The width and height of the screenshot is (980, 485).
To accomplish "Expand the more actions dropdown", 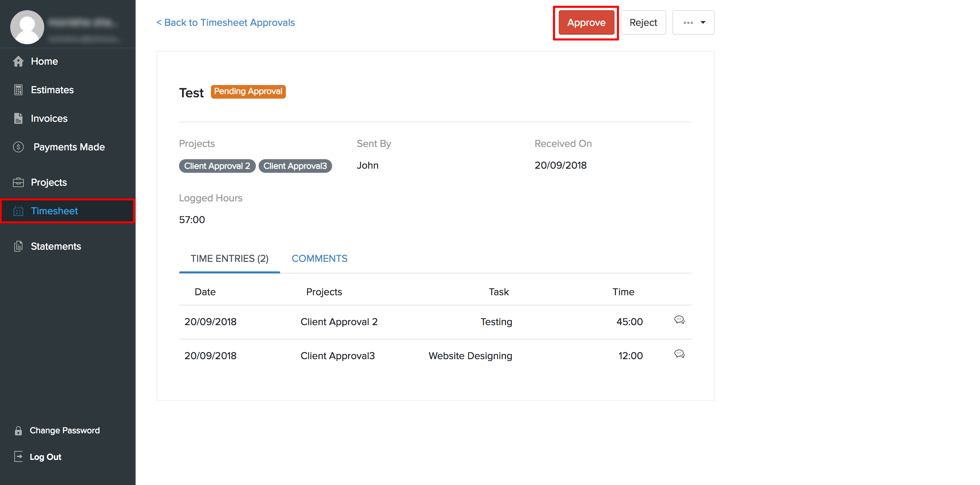I will (x=693, y=22).
